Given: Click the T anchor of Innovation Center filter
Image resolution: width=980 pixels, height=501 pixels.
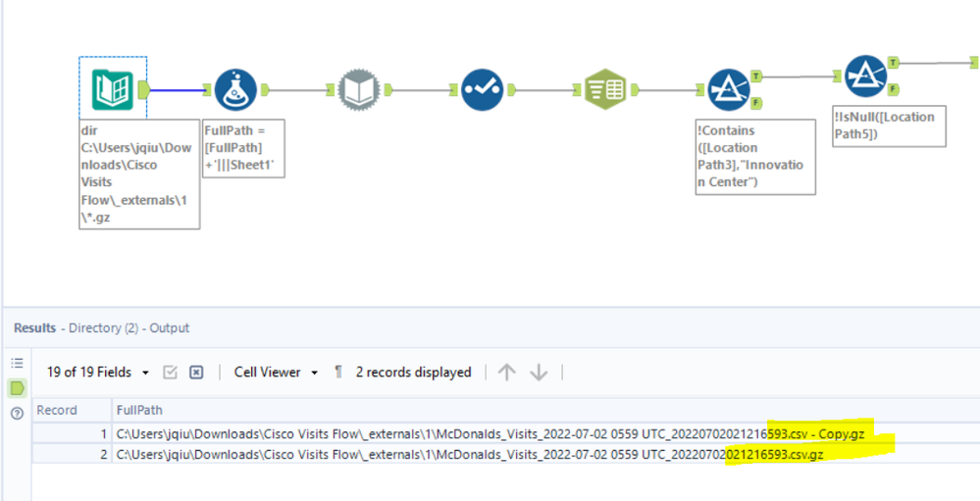Looking at the screenshot, I should (x=756, y=76).
